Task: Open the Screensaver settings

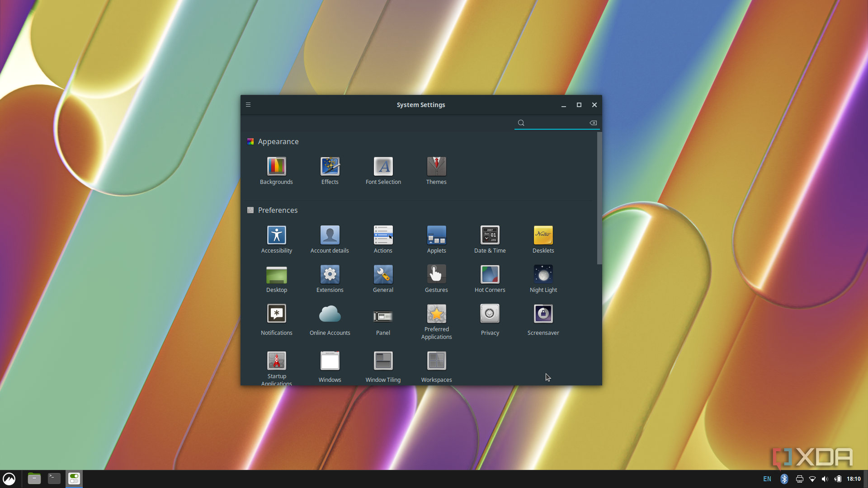Action: (x=543, y=320)
